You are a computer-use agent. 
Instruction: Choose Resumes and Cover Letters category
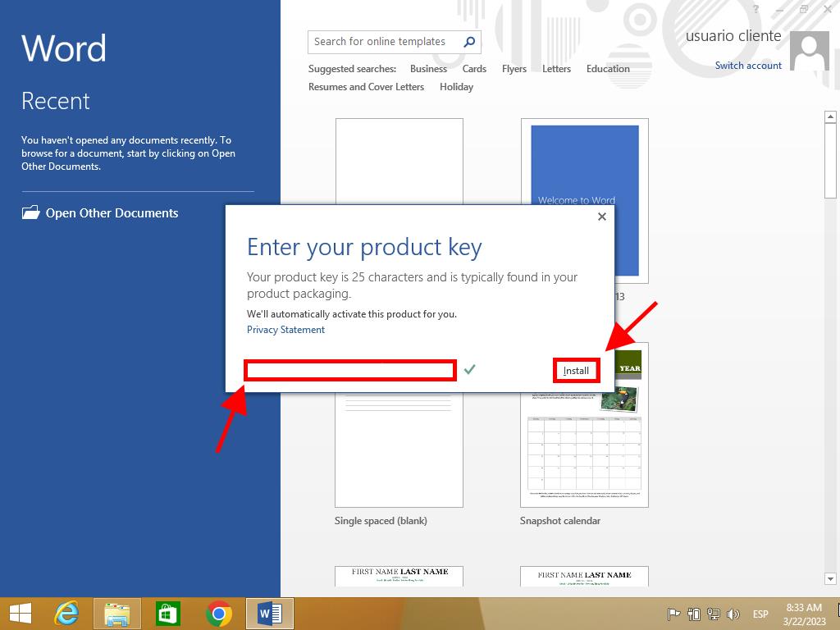(x=366, y=87)
